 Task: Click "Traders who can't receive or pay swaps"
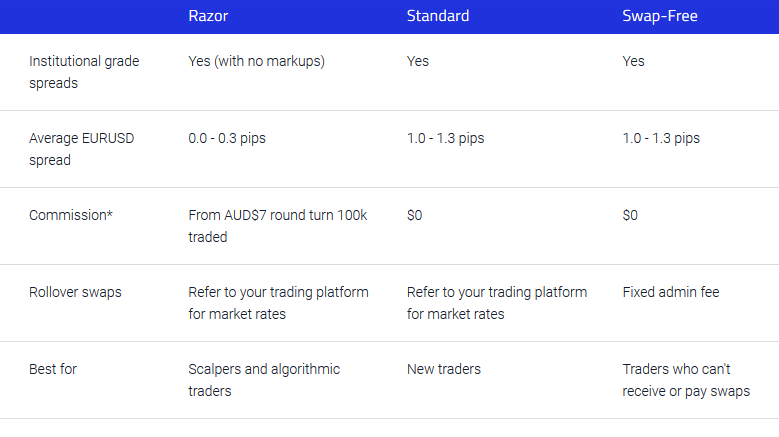click(x=686, y=380)
